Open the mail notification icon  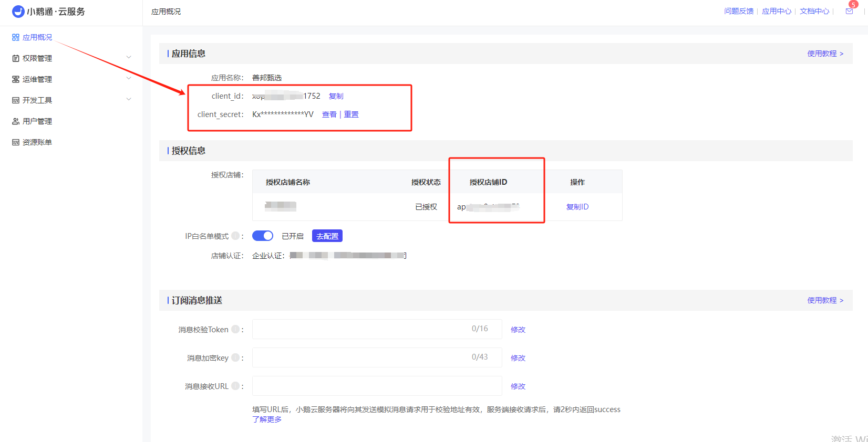849,11
